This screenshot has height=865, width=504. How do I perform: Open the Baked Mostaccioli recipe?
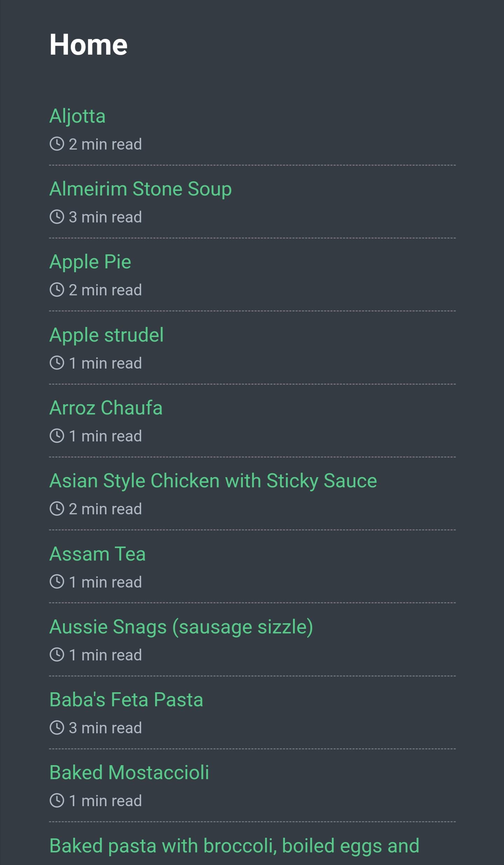[x=129, y=773]
